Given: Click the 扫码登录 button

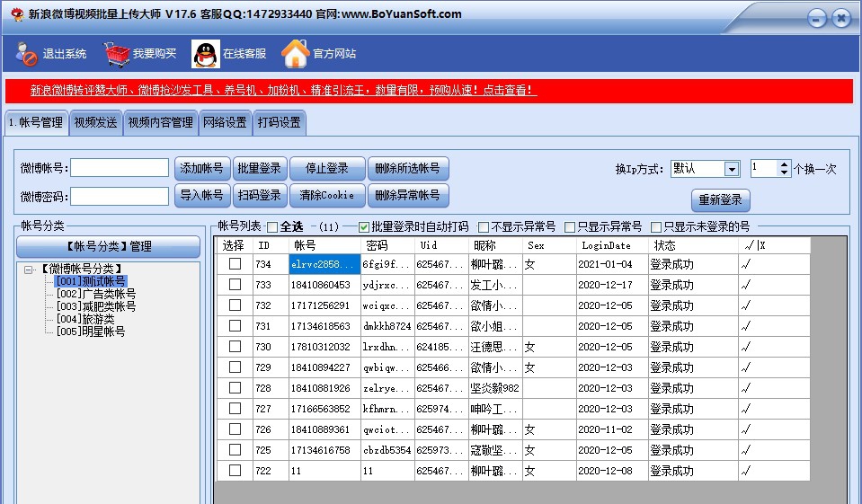Looking at the screenshot, I should tap(260, 195).
